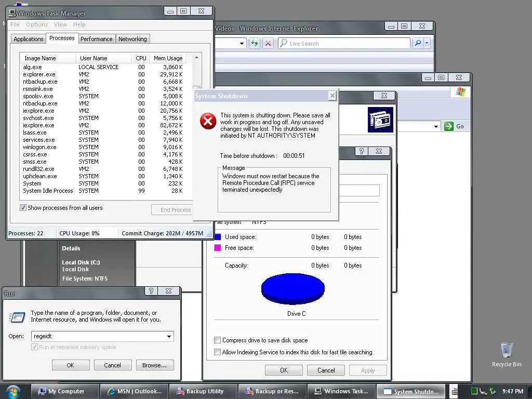This screenshot has height=399, width=532.
Task: Click Apply in the disk properties dialog
Action: [368, 370]
